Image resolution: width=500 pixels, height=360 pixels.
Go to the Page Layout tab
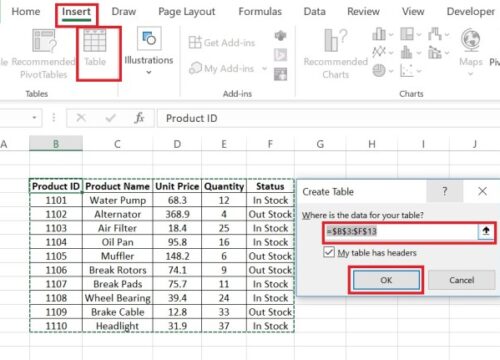pyautogui.click(x=187, y=12)
